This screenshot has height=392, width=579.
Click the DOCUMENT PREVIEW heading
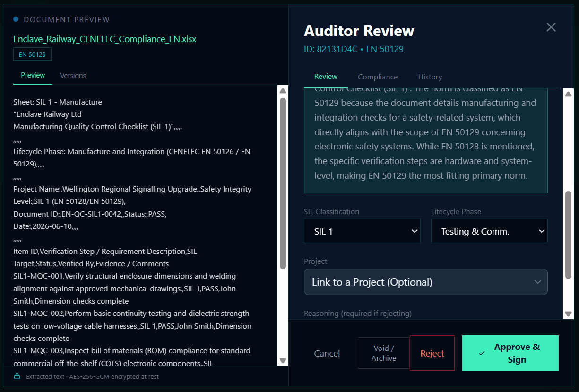pyautogui.click(x=67, y=20)
